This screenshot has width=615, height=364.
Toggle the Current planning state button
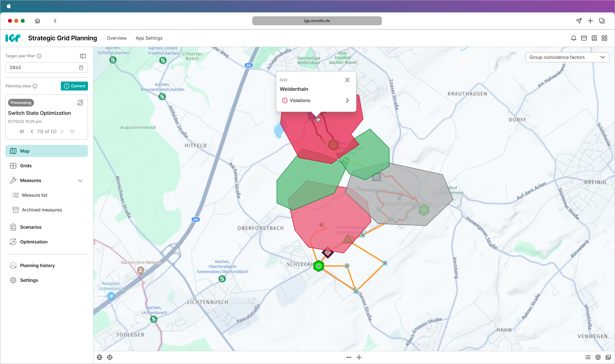coord(74,86)
